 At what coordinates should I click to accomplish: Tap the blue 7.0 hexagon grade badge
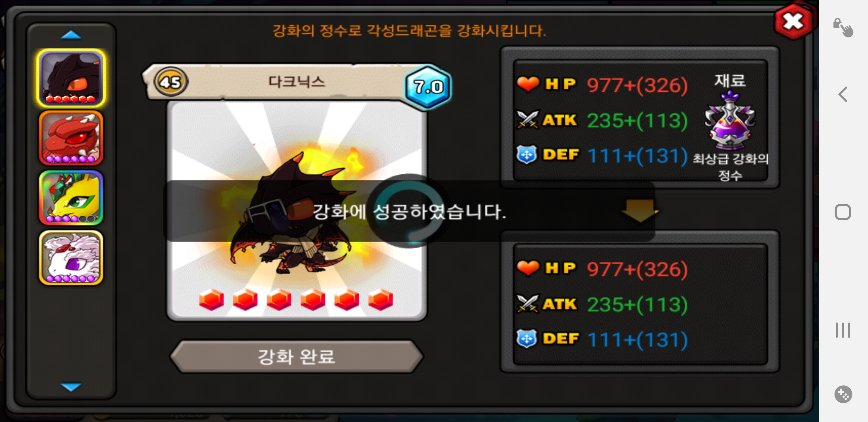pyautogui.click(x=428, y=86)
